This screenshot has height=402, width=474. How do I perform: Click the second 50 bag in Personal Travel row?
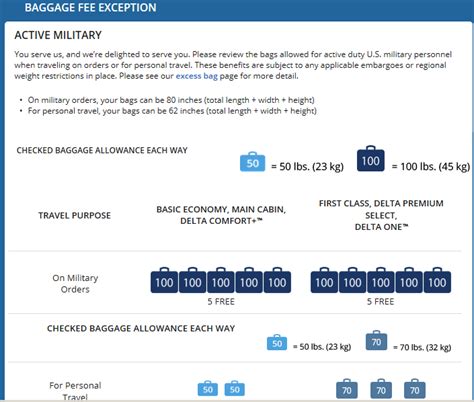[234, 388]
